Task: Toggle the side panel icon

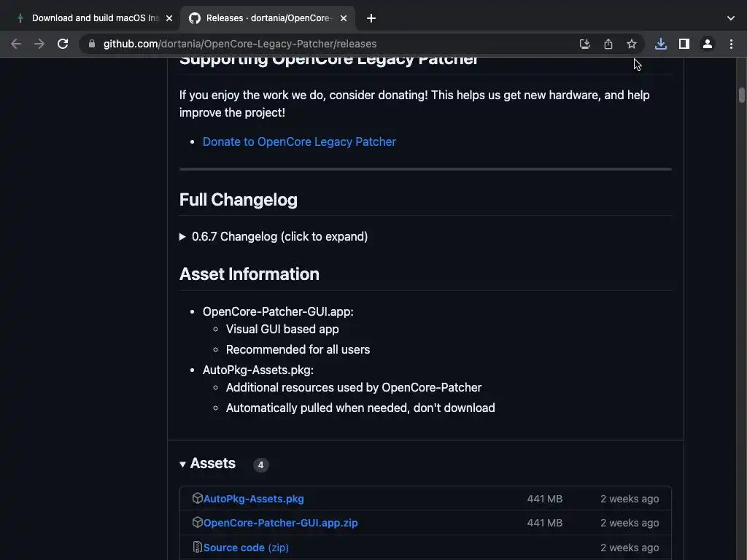Action: pos(684,44)
